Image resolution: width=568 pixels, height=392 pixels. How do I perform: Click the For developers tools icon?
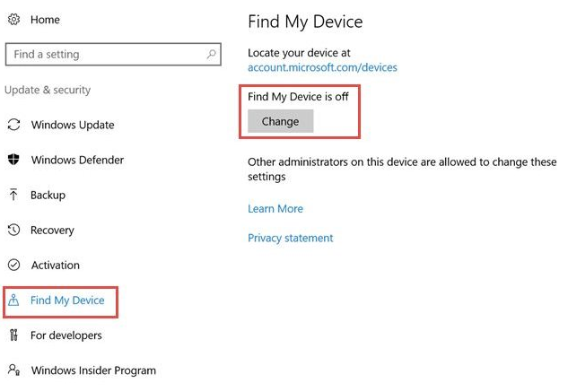click(x=13, y=335)
